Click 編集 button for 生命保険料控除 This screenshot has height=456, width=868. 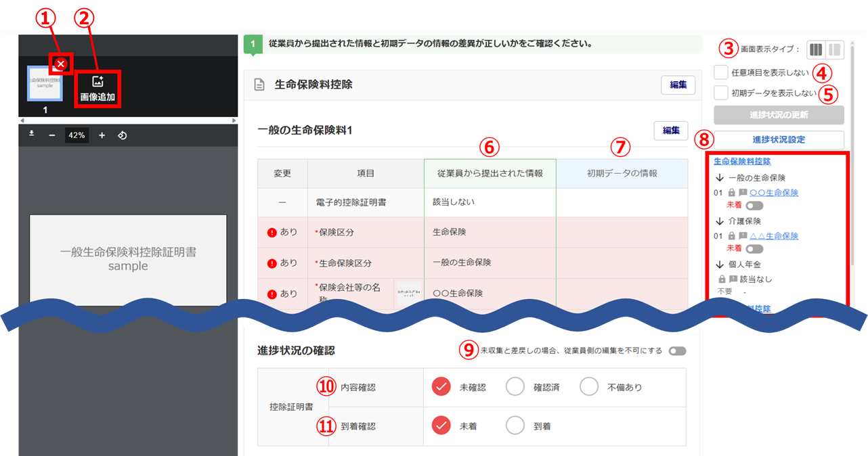pyautogui.click(x=678, y=85)
